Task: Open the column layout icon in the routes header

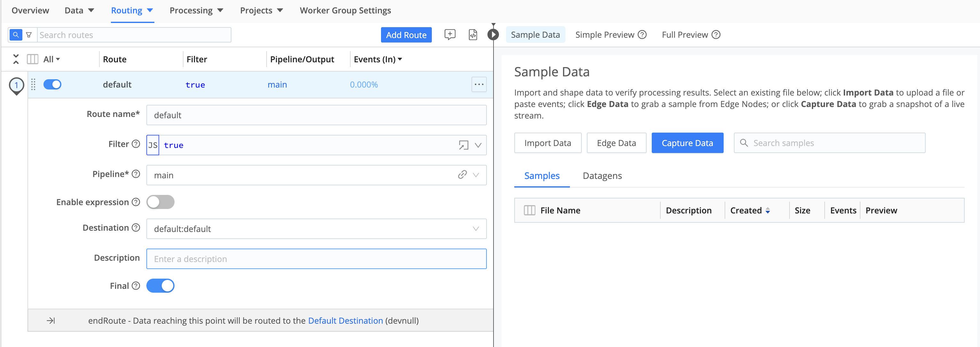Action: pyautogui.click(x=32, y=59)
